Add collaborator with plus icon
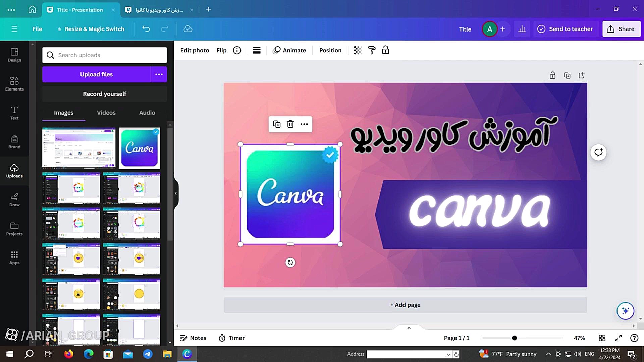 [x=503, y=29]
